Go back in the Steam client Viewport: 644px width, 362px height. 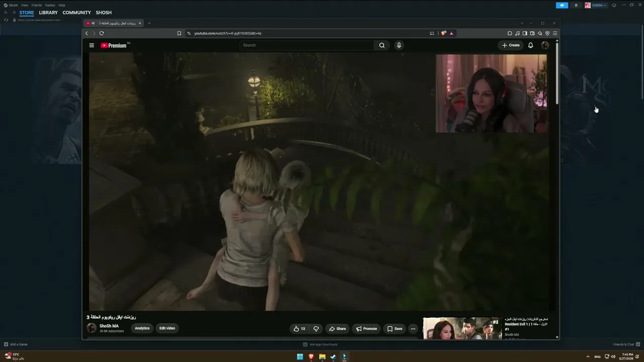[6, 13]
